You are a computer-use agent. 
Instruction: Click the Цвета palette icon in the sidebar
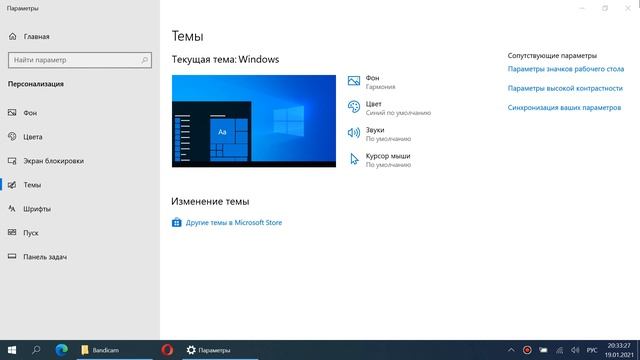pos(12,136)
